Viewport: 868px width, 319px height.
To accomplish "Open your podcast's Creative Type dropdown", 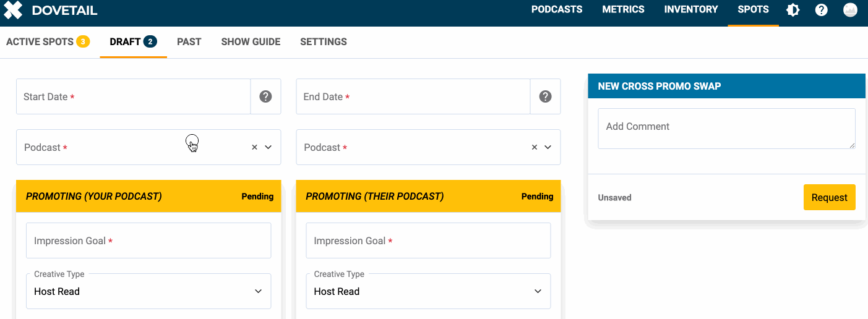I will pos(148,291).
